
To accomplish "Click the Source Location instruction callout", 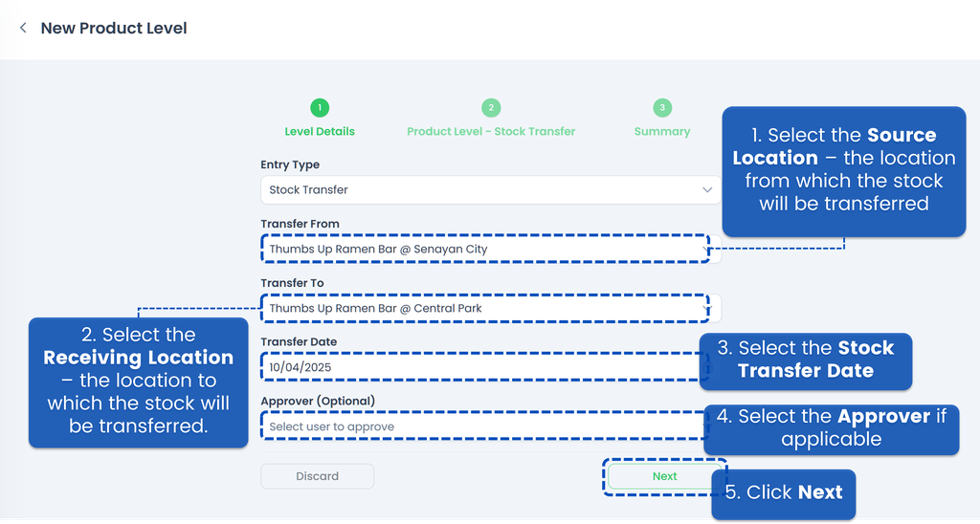I will (843, 170).
